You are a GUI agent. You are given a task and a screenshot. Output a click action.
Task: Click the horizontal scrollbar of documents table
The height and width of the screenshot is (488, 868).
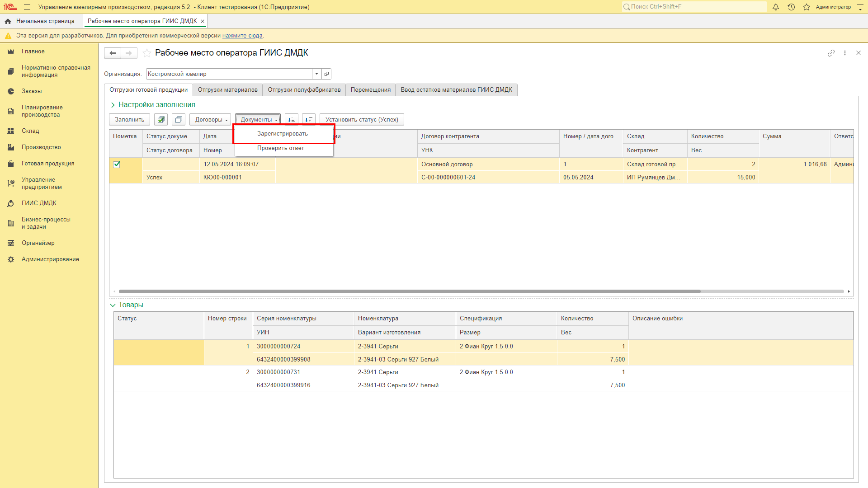[x=409, y=291]
